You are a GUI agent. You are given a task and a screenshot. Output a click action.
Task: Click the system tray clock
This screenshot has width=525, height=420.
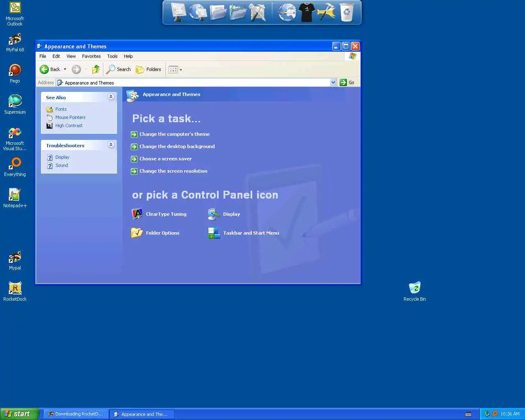click(x=510, y=414)
